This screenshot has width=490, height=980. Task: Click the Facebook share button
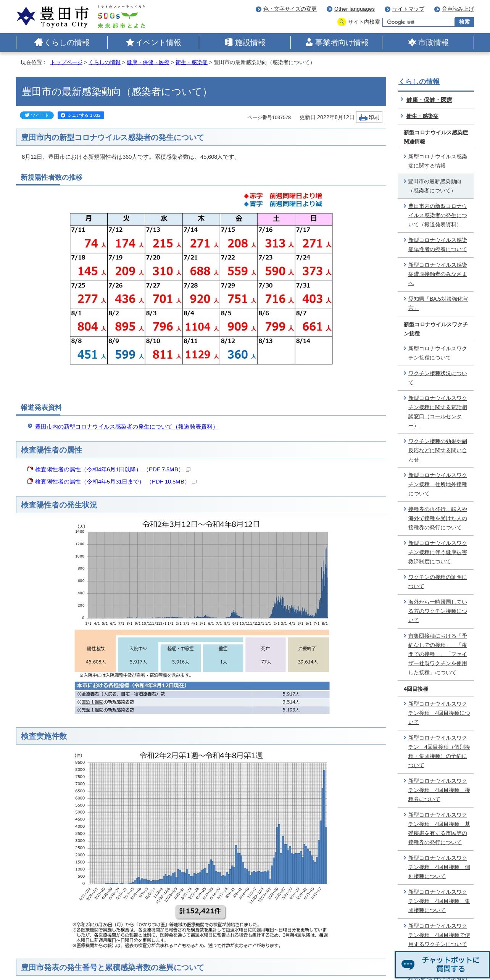click(81, 115)
